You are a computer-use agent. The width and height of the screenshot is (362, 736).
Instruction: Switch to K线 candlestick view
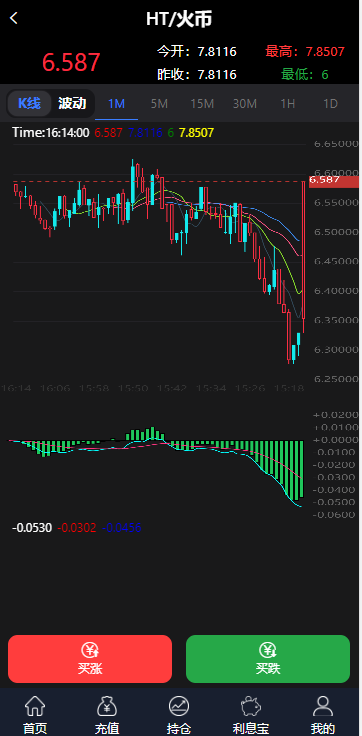tap(30, 103)
